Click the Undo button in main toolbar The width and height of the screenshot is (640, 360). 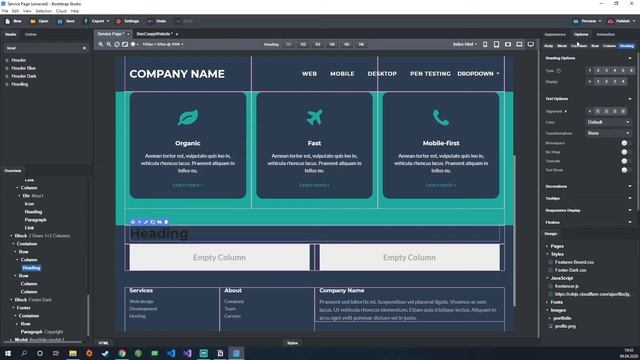(157, 21)
